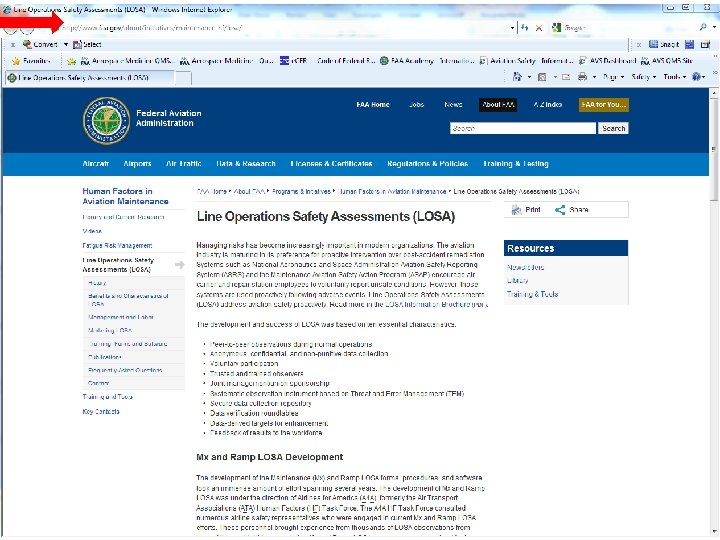Open the Aerospace Medicine QMS bookmark
720x540 pixels.
[x=127, y=61]
